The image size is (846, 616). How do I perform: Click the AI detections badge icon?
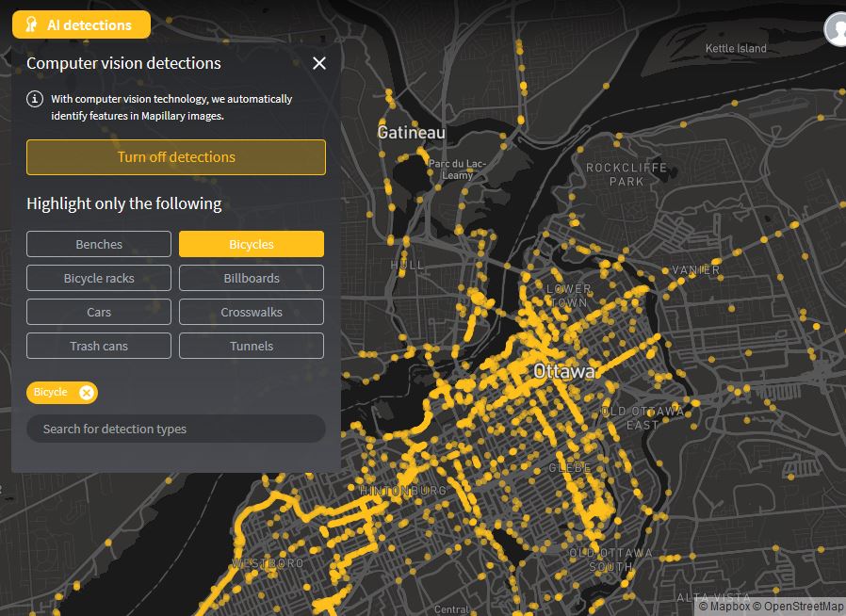tap(31, 25)
